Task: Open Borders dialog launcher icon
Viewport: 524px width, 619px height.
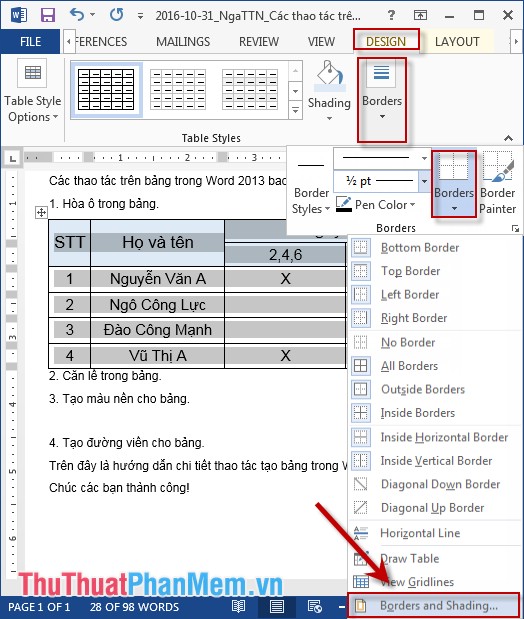Action: tap(515, 228)
